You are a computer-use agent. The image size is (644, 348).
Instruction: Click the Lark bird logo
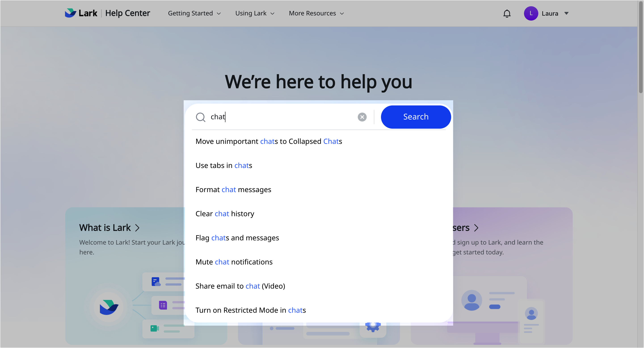pos(70,13)
